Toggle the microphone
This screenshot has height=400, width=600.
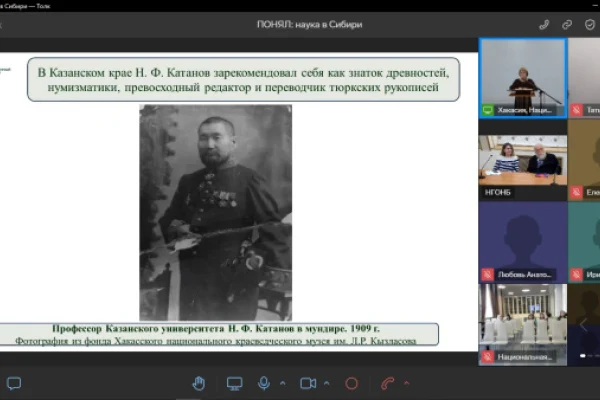pos(264,383)
